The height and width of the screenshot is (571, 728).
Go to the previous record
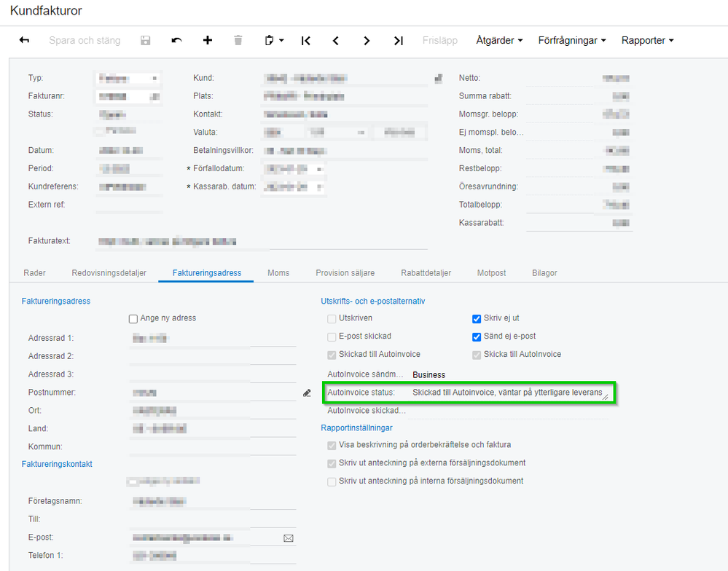coord(336,41)
